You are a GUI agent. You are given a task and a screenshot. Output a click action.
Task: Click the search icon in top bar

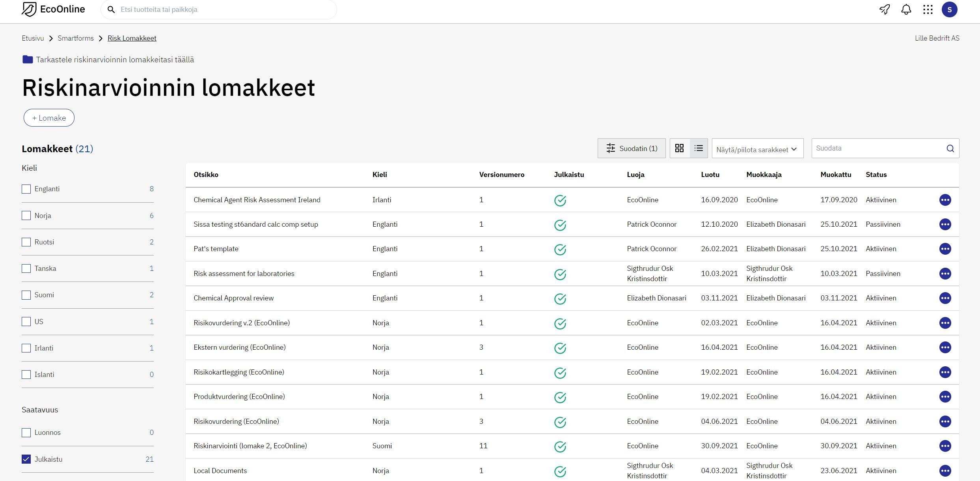[111, 9]
